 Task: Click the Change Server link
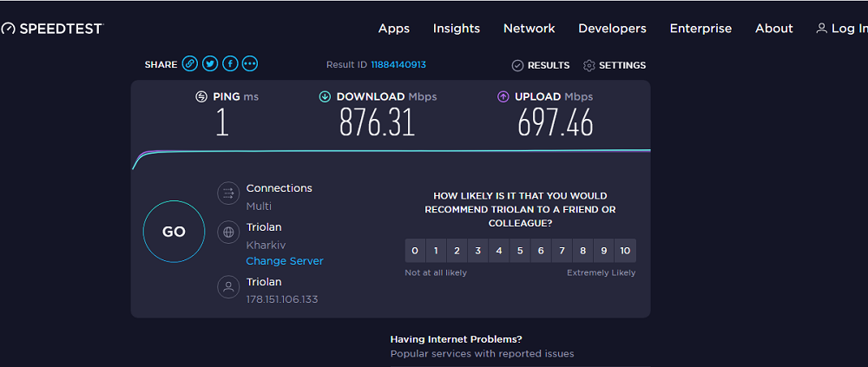285,261
